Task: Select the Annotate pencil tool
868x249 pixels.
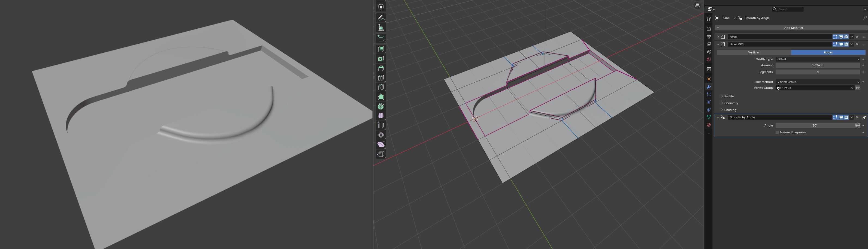Action: (x=381, y=18)
